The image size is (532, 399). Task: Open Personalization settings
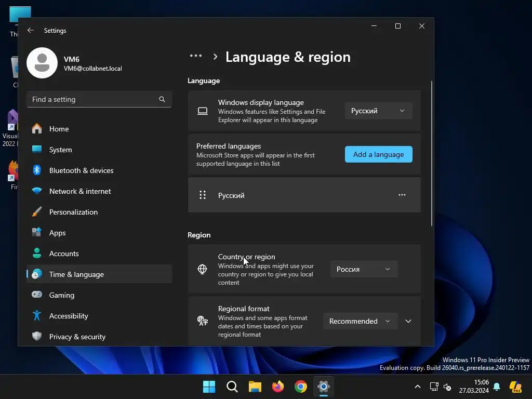99,212
